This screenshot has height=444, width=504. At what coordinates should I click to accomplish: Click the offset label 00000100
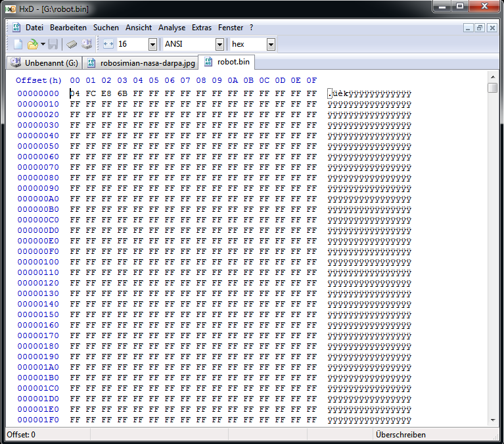(x=38, y=262)
